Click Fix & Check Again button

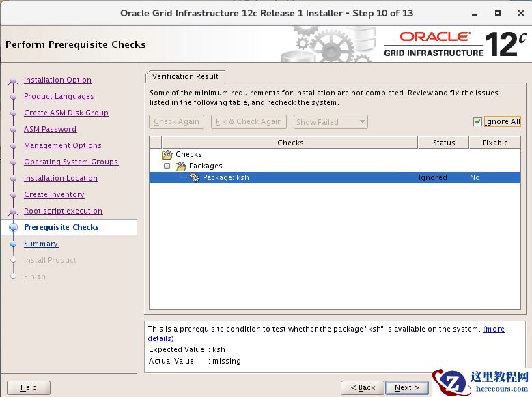(x=249, y=121)
